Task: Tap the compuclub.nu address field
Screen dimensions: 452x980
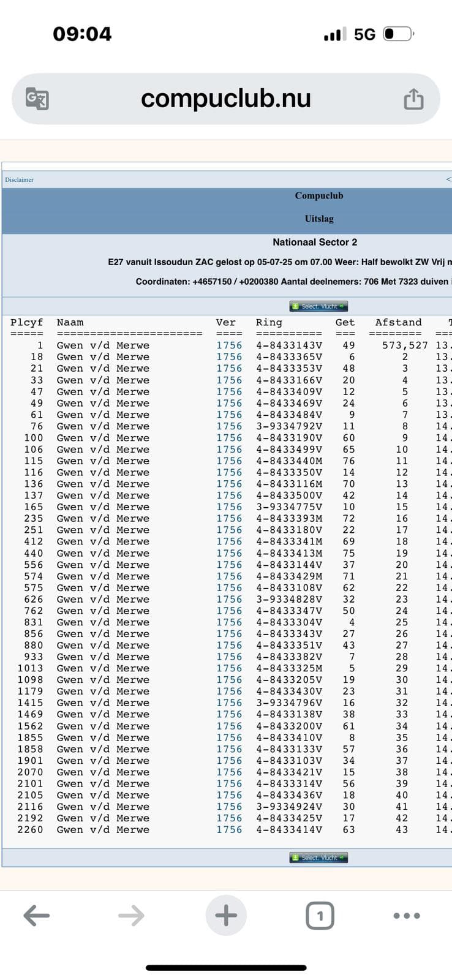Action: tap(225, 99)
